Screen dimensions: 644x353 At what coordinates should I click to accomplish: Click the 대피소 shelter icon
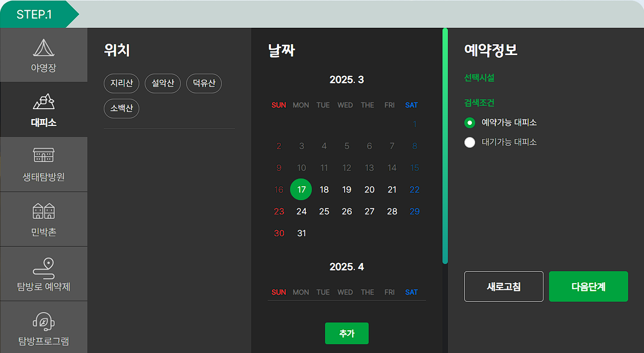pyautogui.click(x=44, y=109)
